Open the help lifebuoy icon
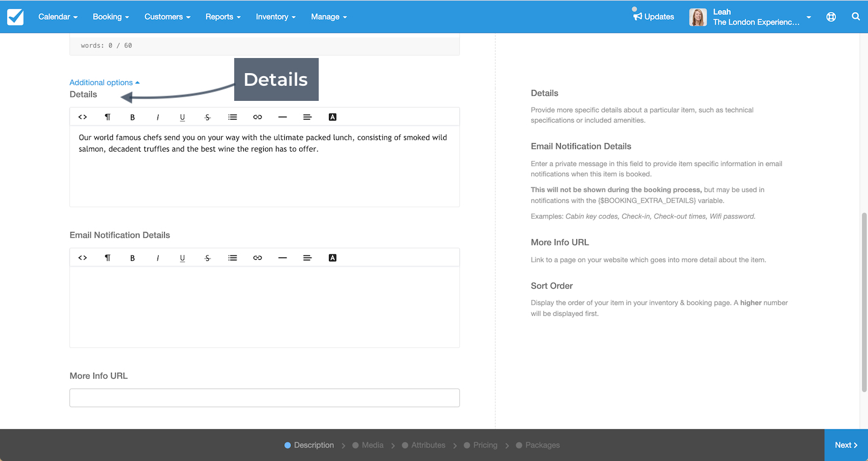 pyautogui.click(x=831, y=17)
